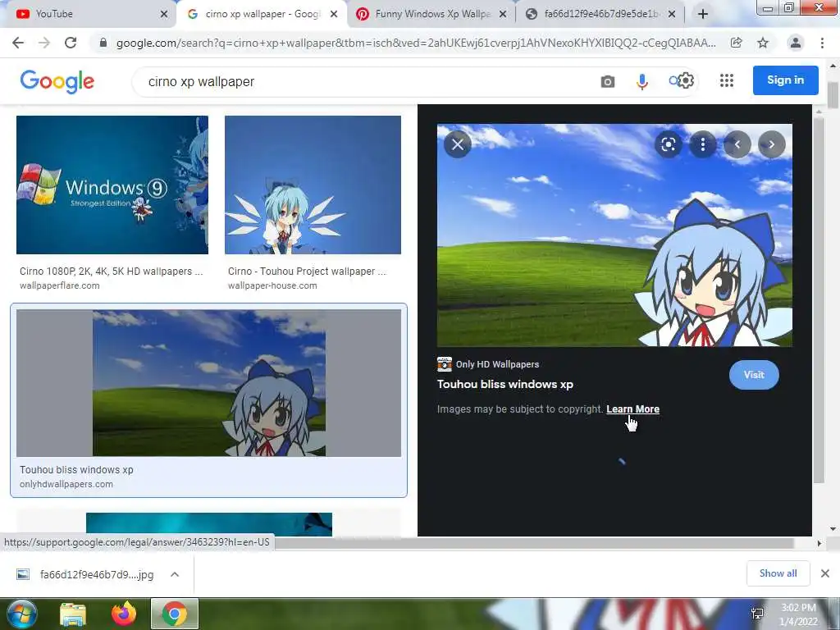Click the Only HD Wallpapers source icon

[445, 364]
